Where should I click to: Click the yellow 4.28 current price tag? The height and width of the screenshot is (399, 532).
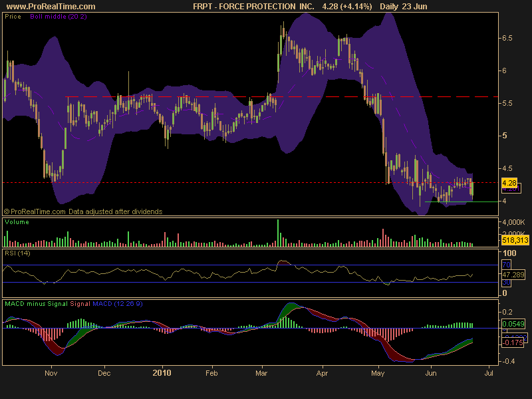click(509, 183)
